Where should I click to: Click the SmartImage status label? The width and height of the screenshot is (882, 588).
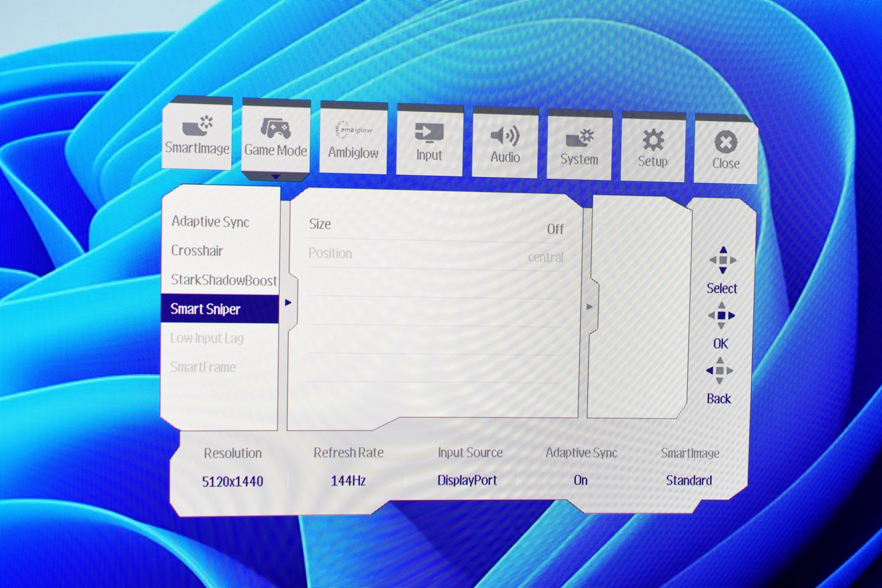coord(690,453)
